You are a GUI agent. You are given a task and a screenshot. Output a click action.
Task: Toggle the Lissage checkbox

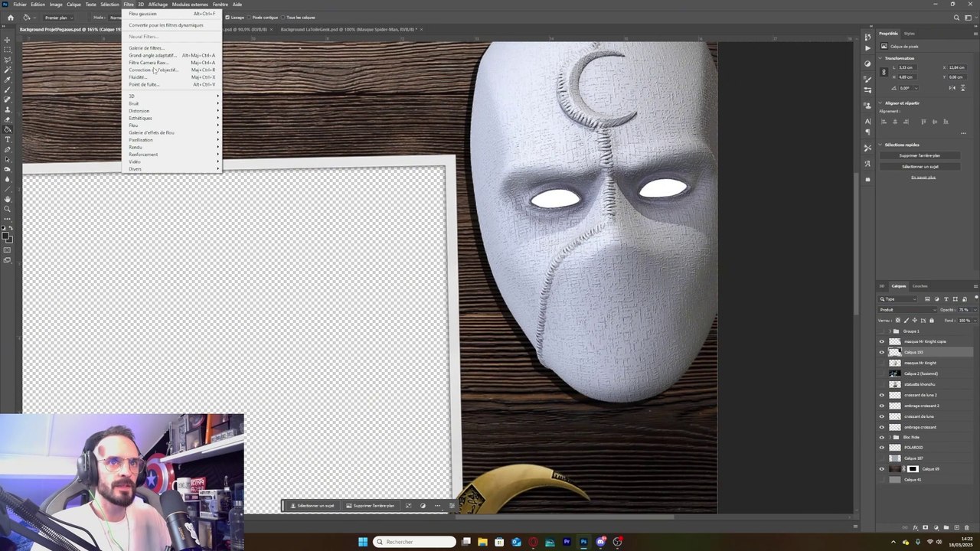coord(228,17)
